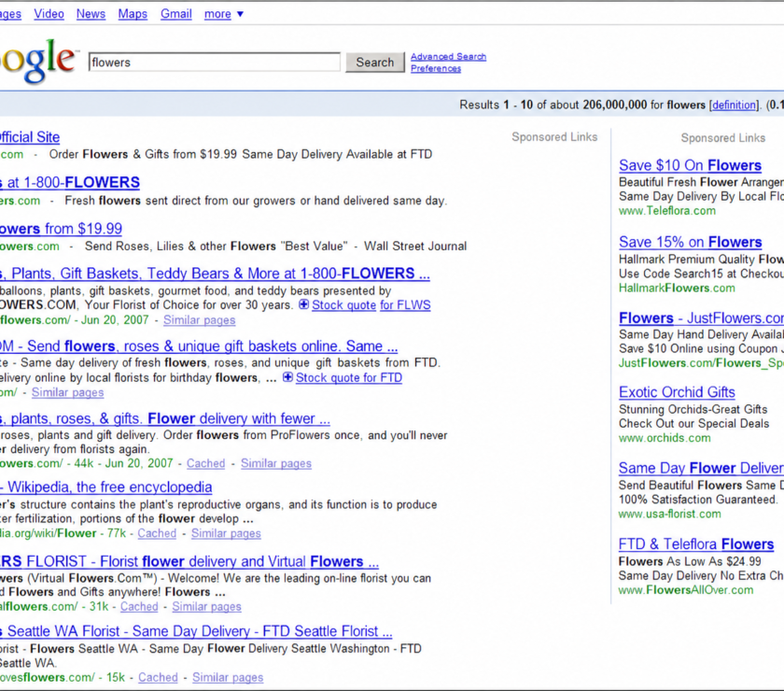Click JustFlowers.com/Flowers URL text

tap(702, 363)
